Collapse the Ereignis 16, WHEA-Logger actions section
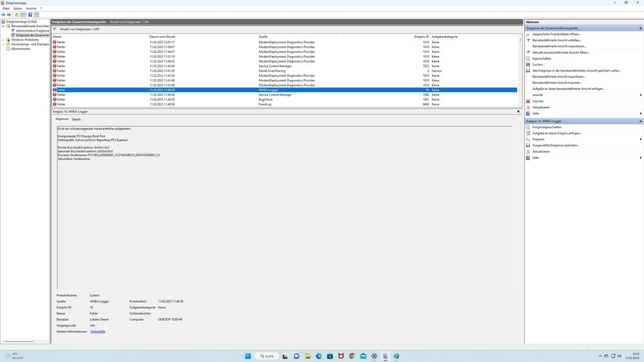644x362 pixels. (x=641, y=121)
